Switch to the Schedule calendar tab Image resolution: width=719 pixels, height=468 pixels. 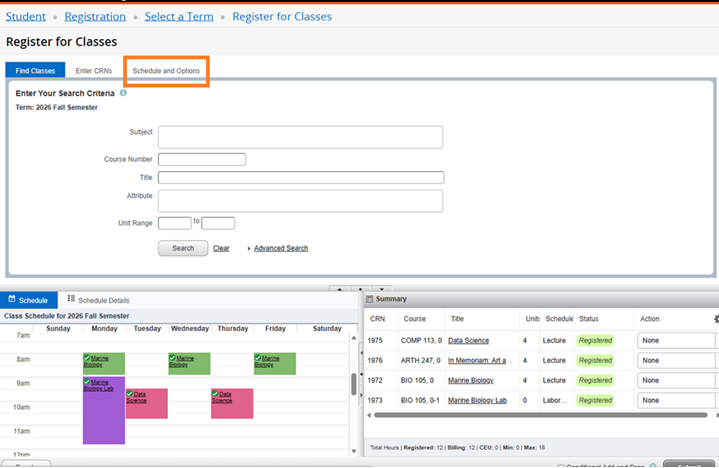[x=29, y=300]
